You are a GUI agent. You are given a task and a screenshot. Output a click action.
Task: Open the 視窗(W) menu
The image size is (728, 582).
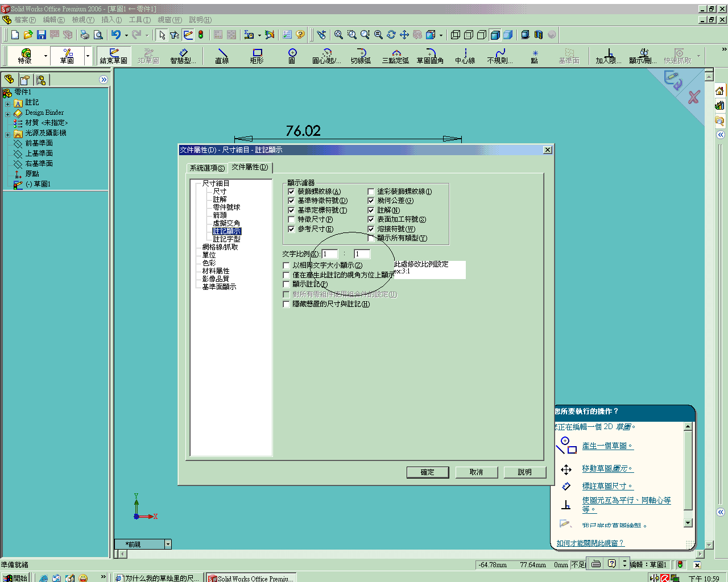(x=170, y=20)
